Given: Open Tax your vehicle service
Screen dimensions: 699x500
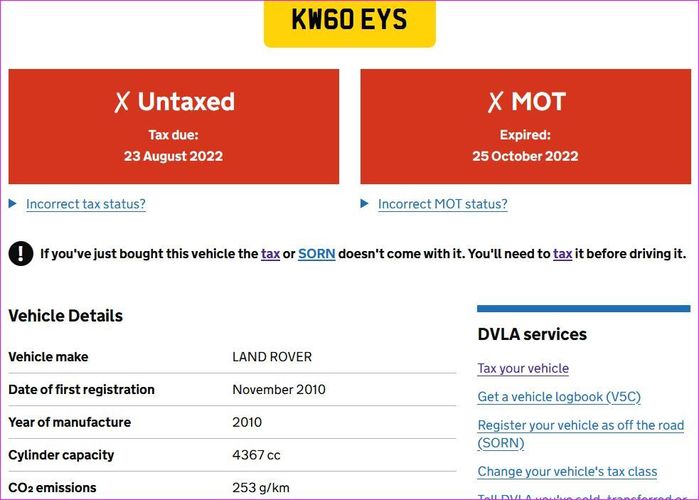Looking at the screenshot, I should (x=523, y=369).
